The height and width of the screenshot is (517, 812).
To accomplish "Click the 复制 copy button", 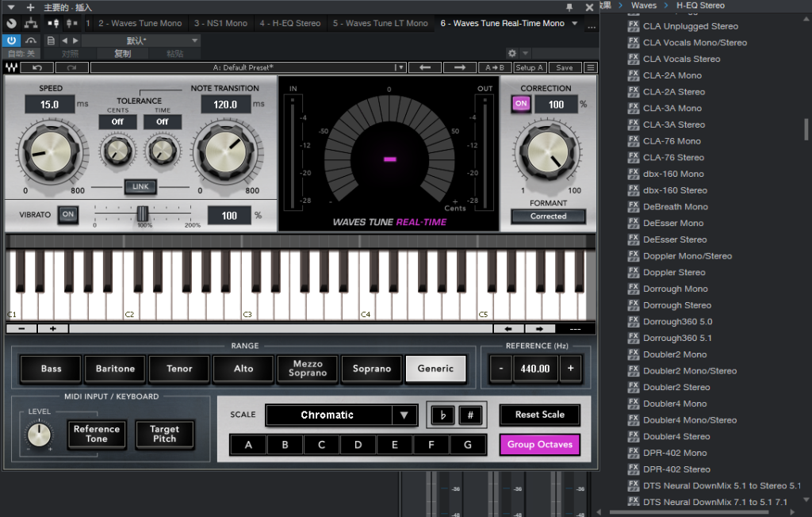I will tap(123, 53).
